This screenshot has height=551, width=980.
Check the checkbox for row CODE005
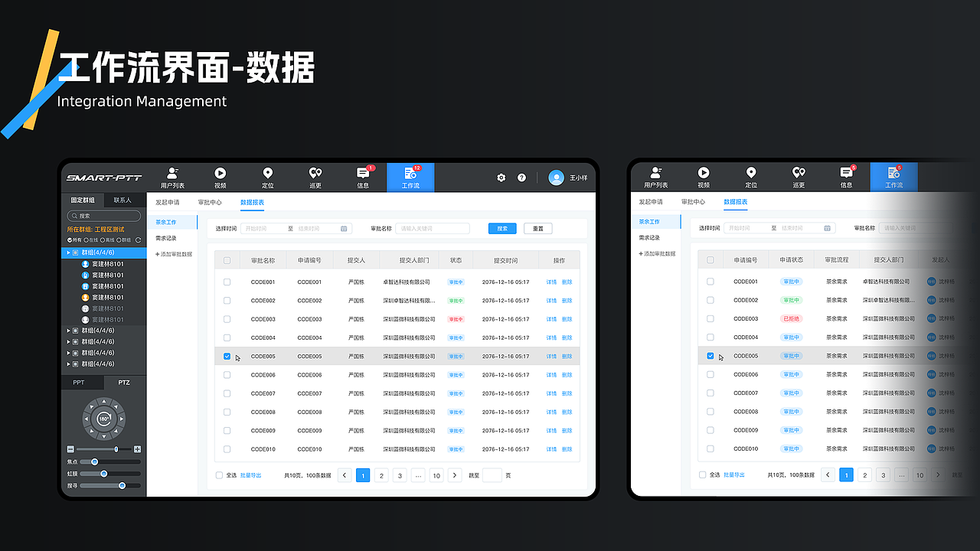coord(227,356)
